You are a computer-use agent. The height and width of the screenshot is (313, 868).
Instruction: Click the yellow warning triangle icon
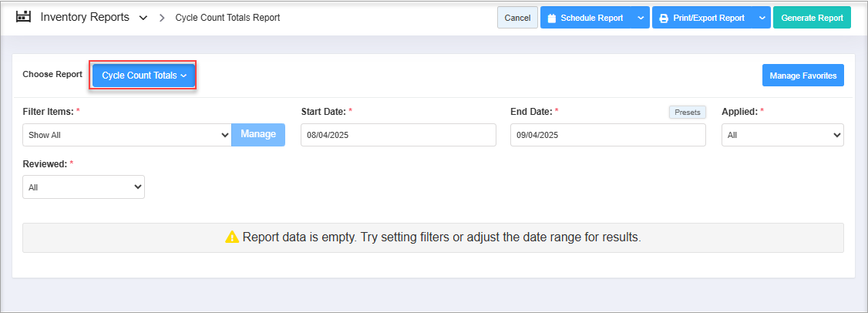232,237
